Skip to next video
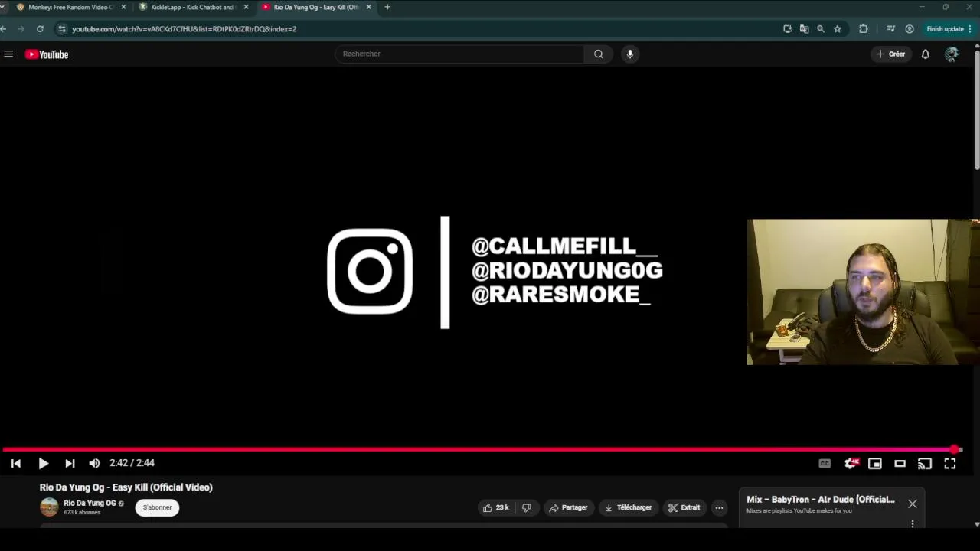980x551 pixels. pyautogui.click(x=70, y=463)
